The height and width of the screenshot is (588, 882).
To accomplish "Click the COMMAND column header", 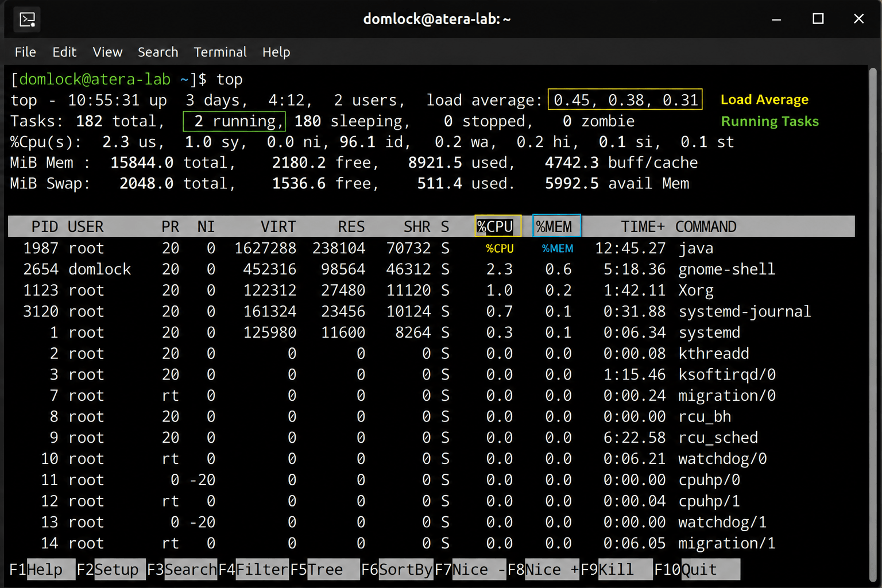I will 706,227.
